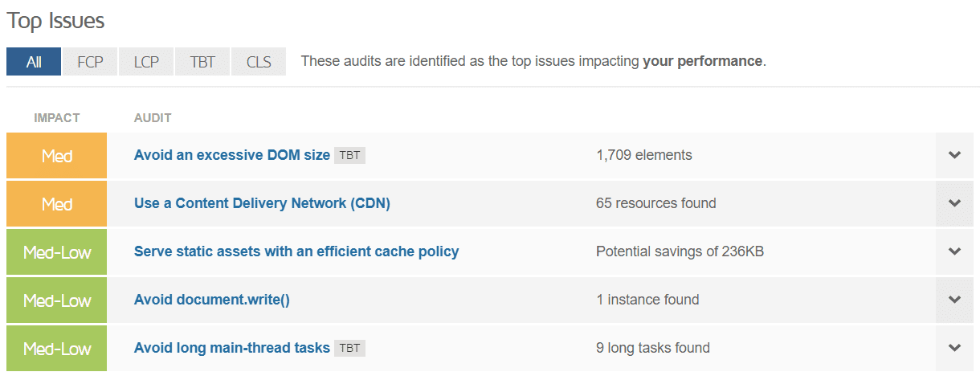Viewport: 980px width, 380px height.
Task: Click the Med-Low badge for document.write()
Action: point(57,300)
